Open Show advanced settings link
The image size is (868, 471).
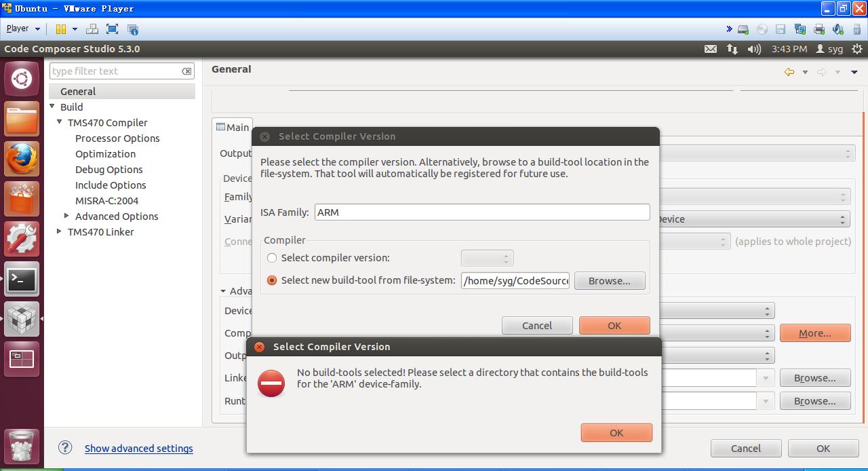click(139, 449)
